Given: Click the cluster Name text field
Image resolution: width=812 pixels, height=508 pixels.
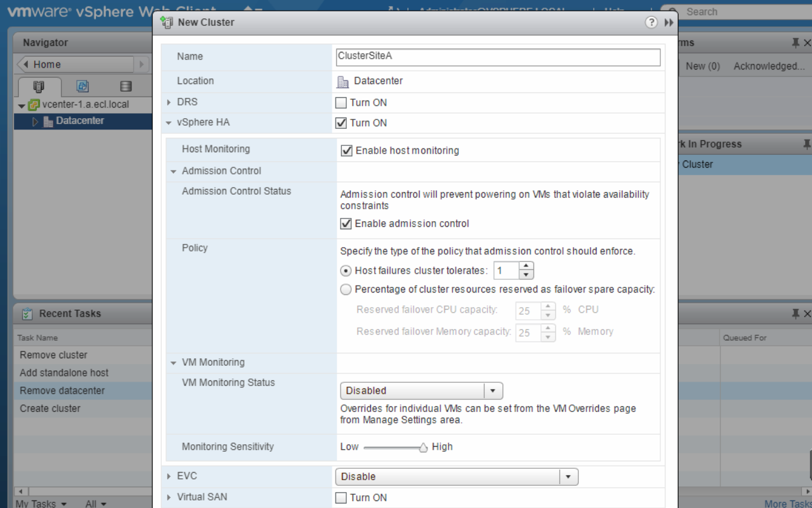Looking at the screenshot, I should [498, 57].
